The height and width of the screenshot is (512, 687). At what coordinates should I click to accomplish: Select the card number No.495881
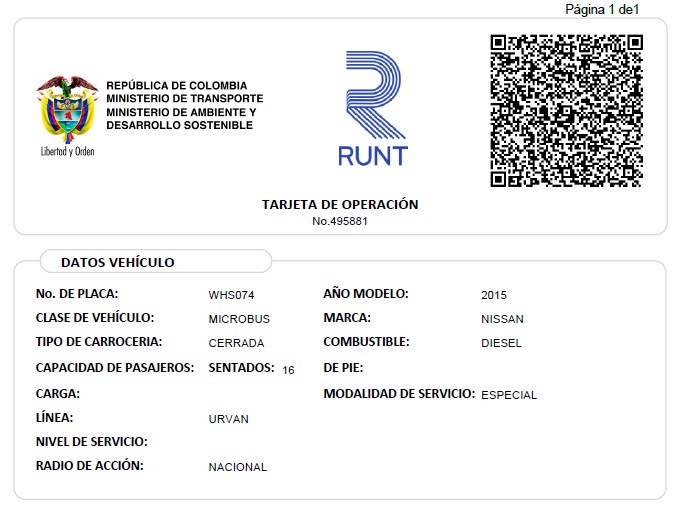pos(340,221)
